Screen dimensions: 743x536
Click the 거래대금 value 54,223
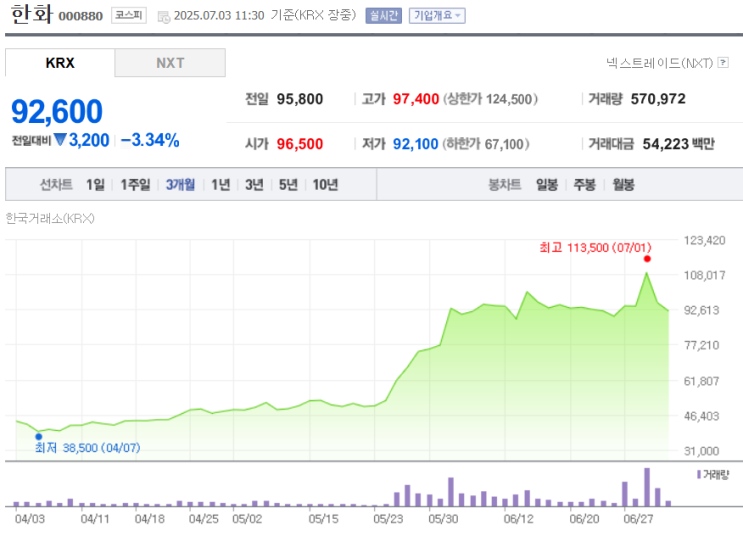coord(665,144)
